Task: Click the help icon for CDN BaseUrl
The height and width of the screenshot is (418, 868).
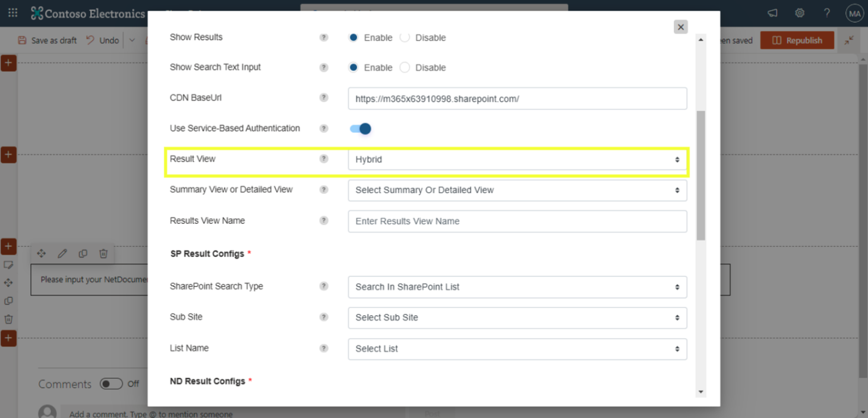Action: (324, 98)
